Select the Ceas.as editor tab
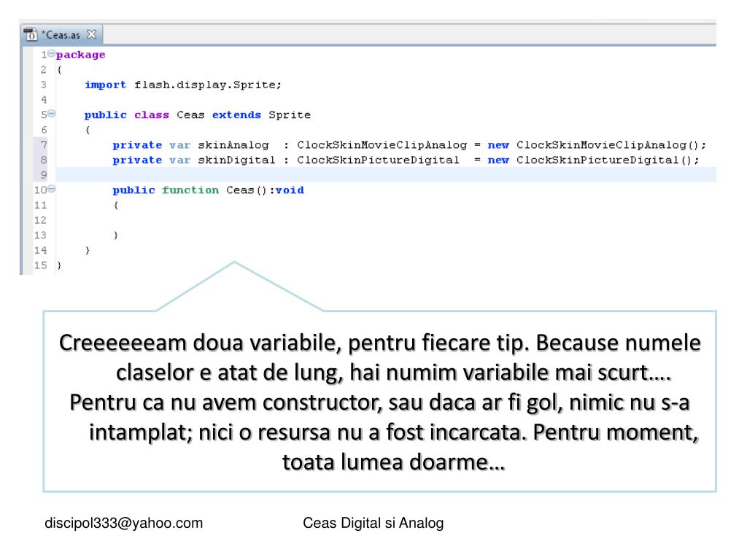Screen dimensions: 747x560 click(63, 35)
